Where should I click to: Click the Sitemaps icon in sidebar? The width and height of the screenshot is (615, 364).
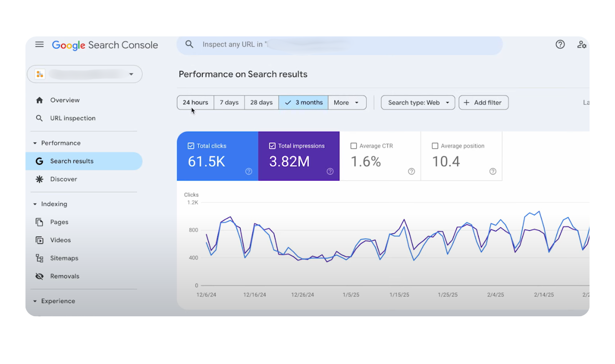coord(40,258)
